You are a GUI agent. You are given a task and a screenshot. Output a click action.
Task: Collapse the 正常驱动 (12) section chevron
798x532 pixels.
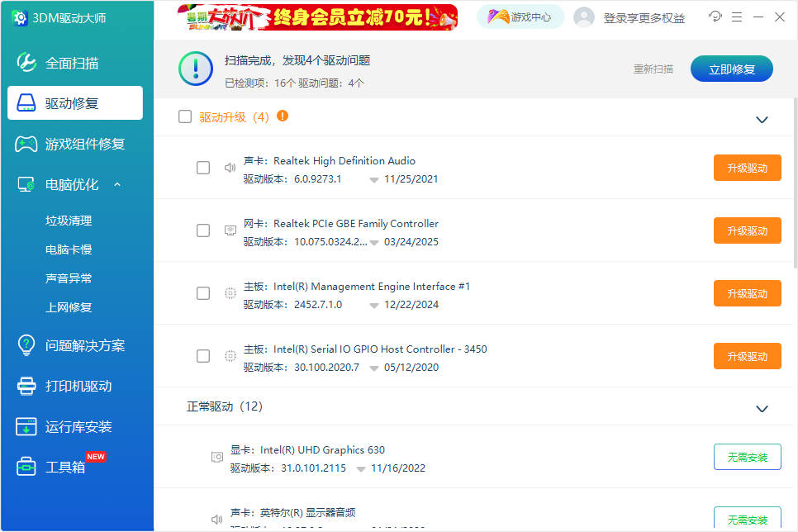[x=762, y=409]
